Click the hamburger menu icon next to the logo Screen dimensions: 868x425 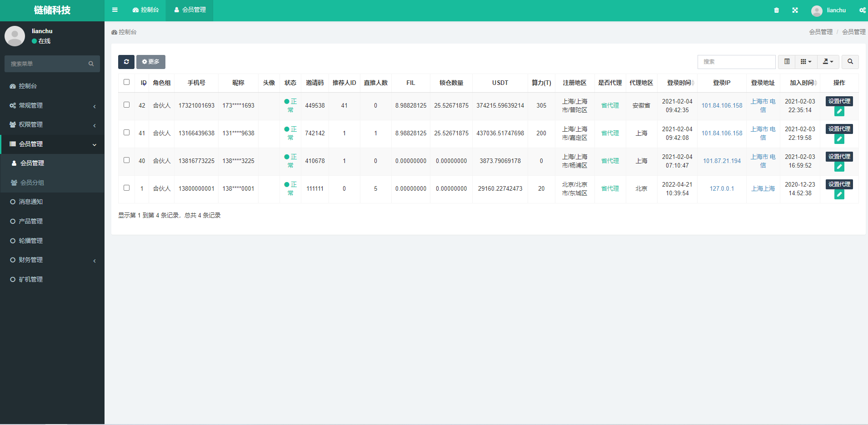point(115,10)
